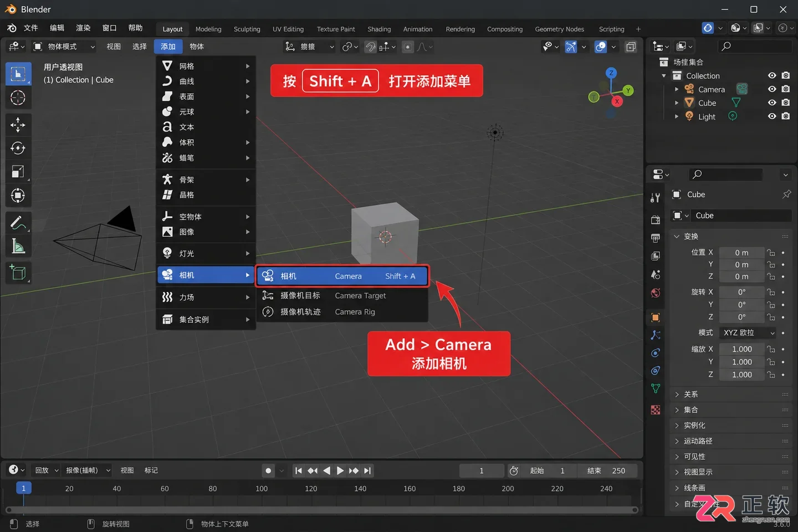
Task: Activate the Scale tool
Action: coord(18,172)
